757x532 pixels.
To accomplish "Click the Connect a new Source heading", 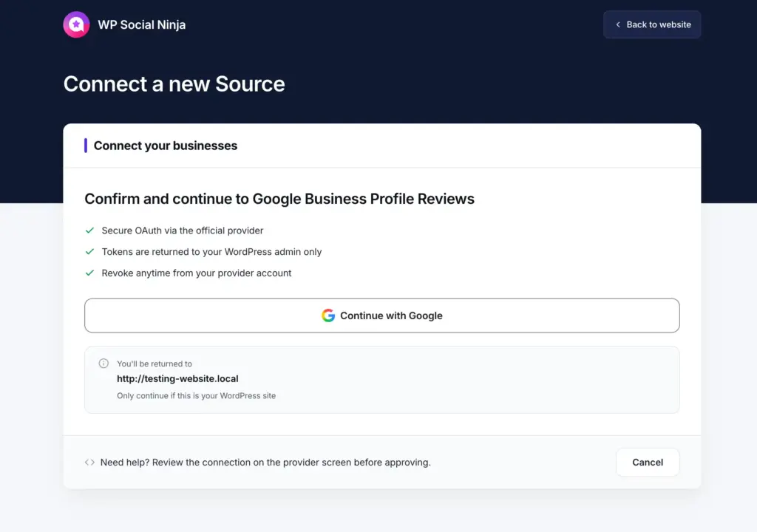I will (x=174, y=84).
